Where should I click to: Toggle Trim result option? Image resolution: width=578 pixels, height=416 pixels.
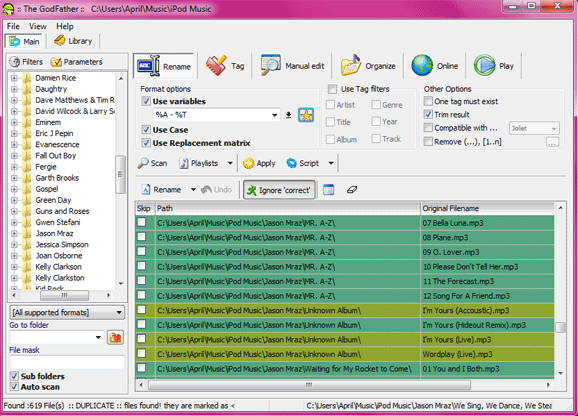pyautogui.click(x=428, y=115)
